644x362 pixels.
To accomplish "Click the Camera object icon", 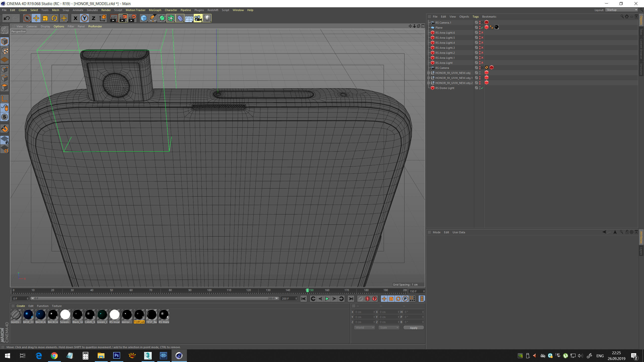I will click(198, 18).
